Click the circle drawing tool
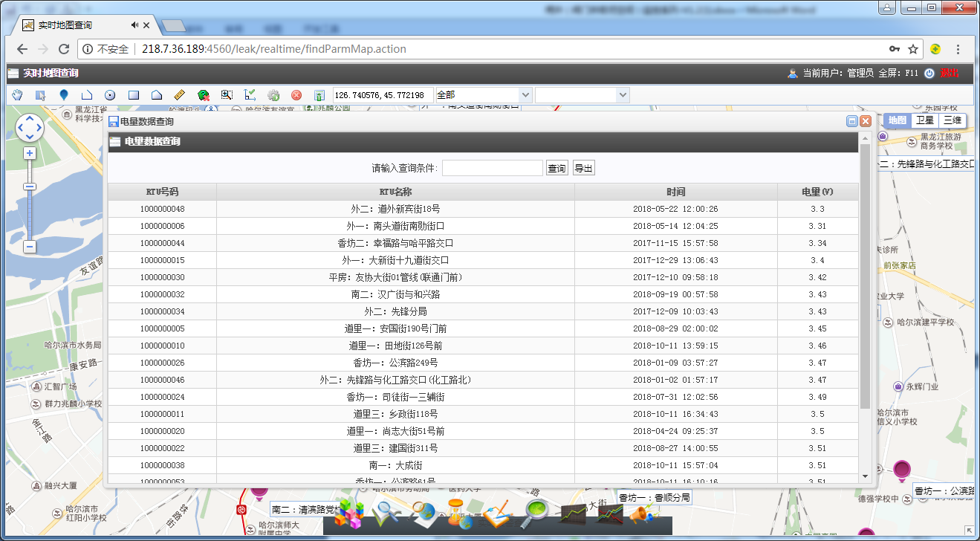The height and width of the screenshot is (541, 980). point(110,95)
